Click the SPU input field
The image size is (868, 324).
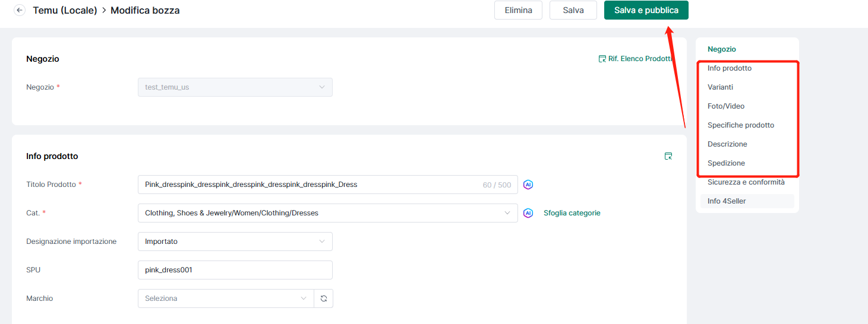235,270
